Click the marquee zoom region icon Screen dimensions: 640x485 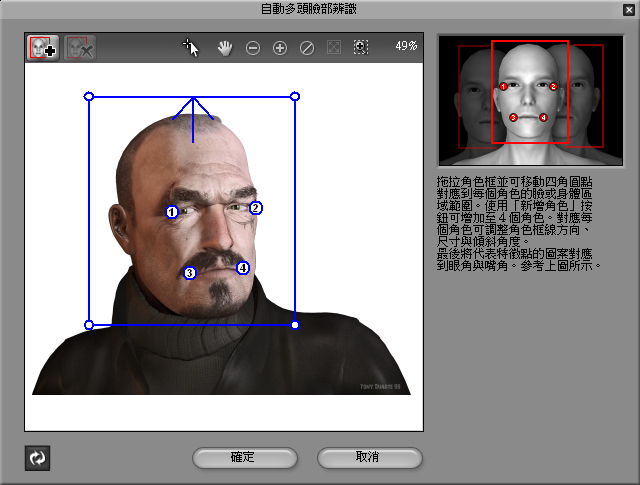(361, 47)
